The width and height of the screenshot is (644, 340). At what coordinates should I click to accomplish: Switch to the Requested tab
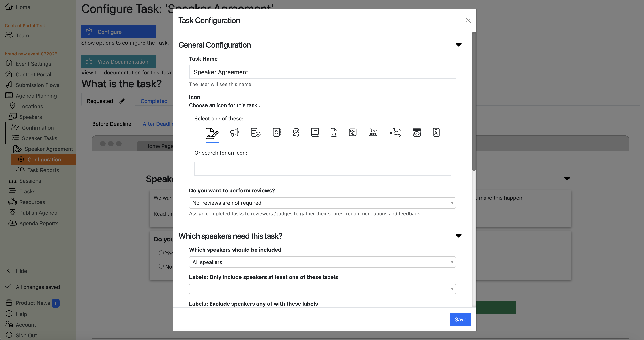pos(100,101)
